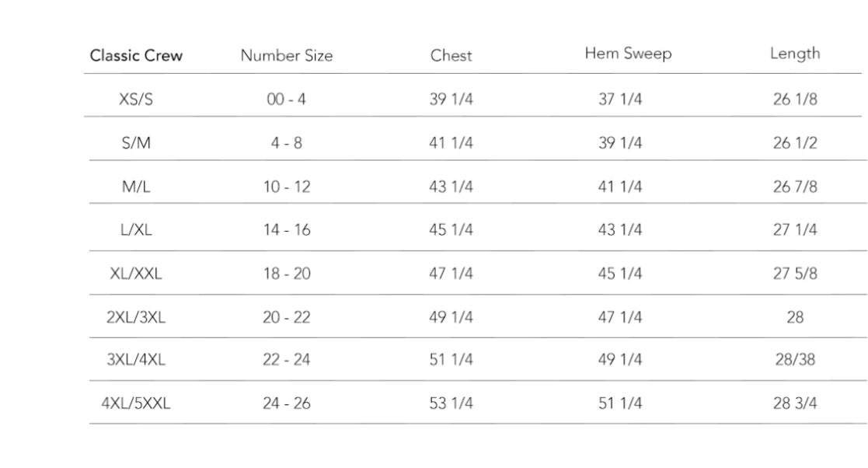Screen dimensions: 868x468
Task: Select the XL/XXL size row label
Action: [x=136, y=274]
